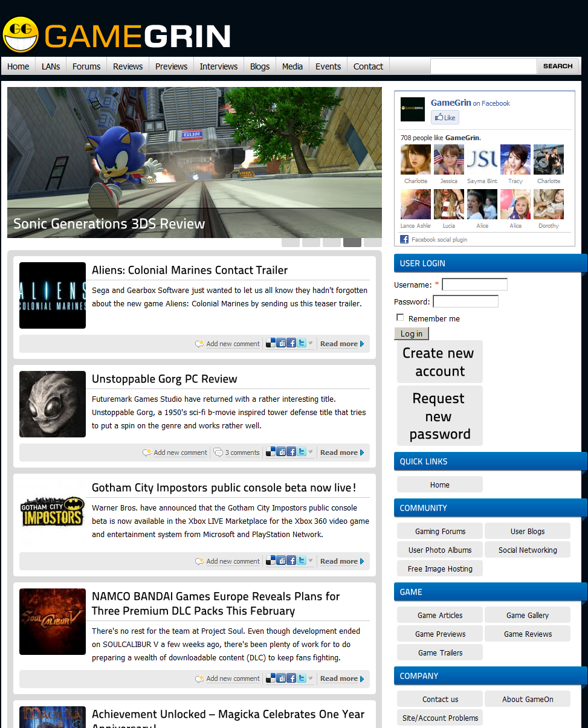Go to the Forums navigation tab
Viewport: 588px width, 728px height.
click(x=86, y=66)
